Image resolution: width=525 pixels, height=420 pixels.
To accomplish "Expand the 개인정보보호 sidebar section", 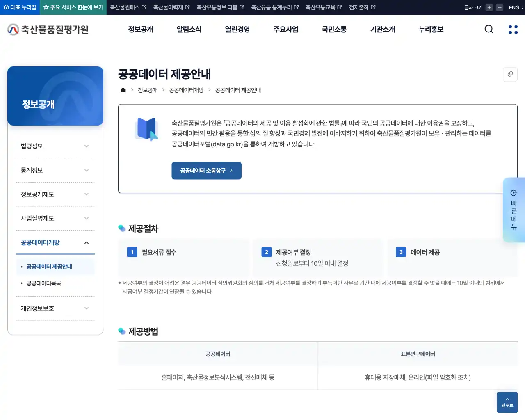I will [x=55, y=308].
